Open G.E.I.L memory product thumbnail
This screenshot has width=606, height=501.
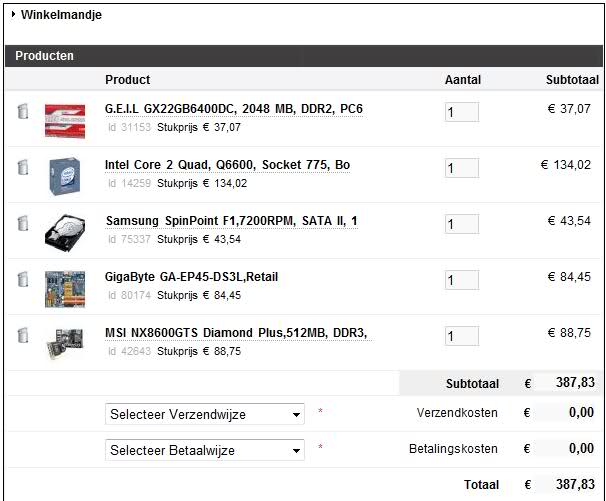click(65, 120)
